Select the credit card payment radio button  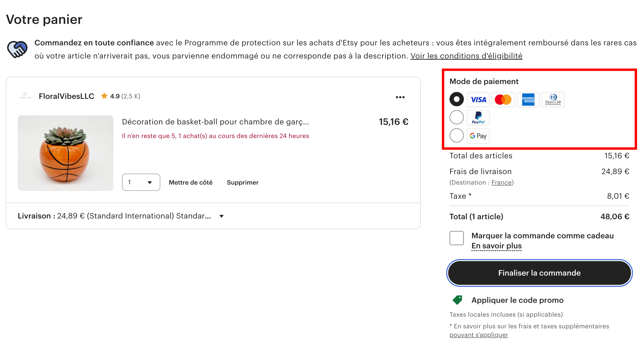(456, 100)
